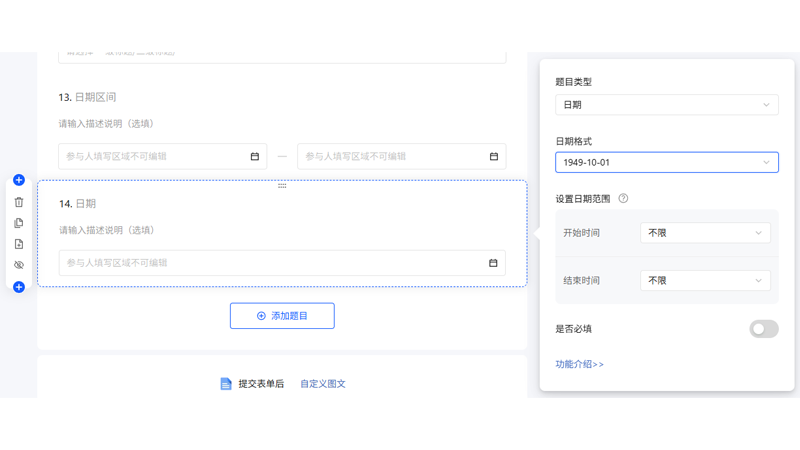This screenshot has width=800, height=450.
Task: Expand the 日期格式 dropdown showing 1949-10-01
Action: click(x=666, y=162)
